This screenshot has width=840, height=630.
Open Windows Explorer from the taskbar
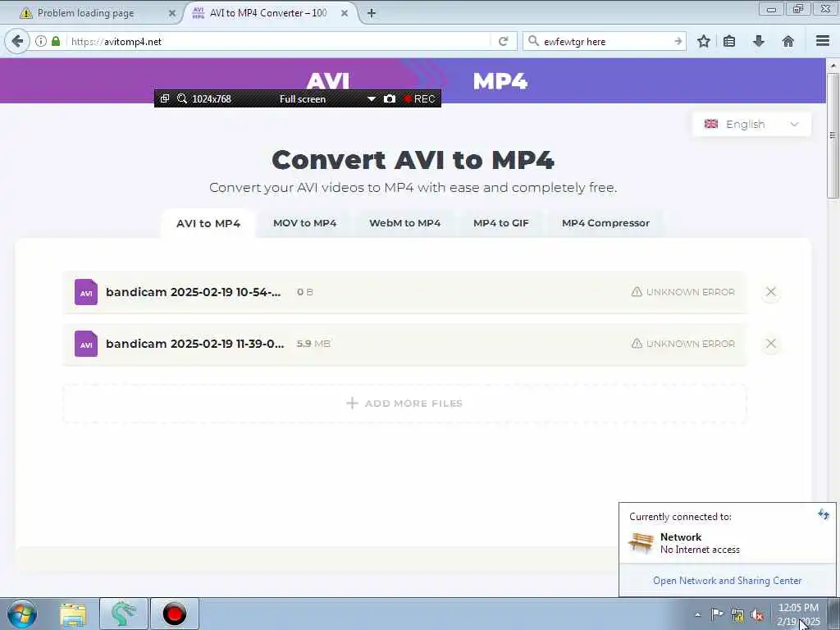tap(73, 614)
